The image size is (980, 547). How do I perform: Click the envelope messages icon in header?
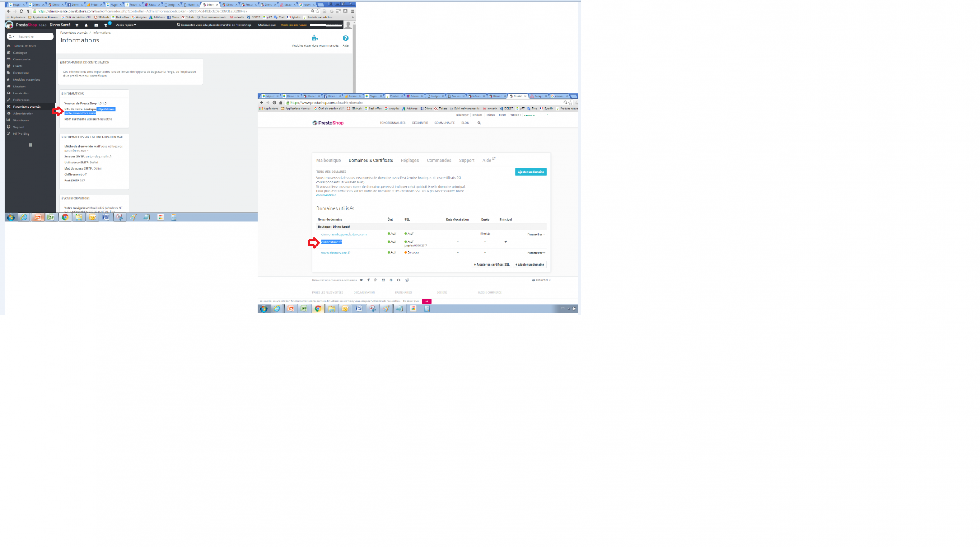coord(96,25)
